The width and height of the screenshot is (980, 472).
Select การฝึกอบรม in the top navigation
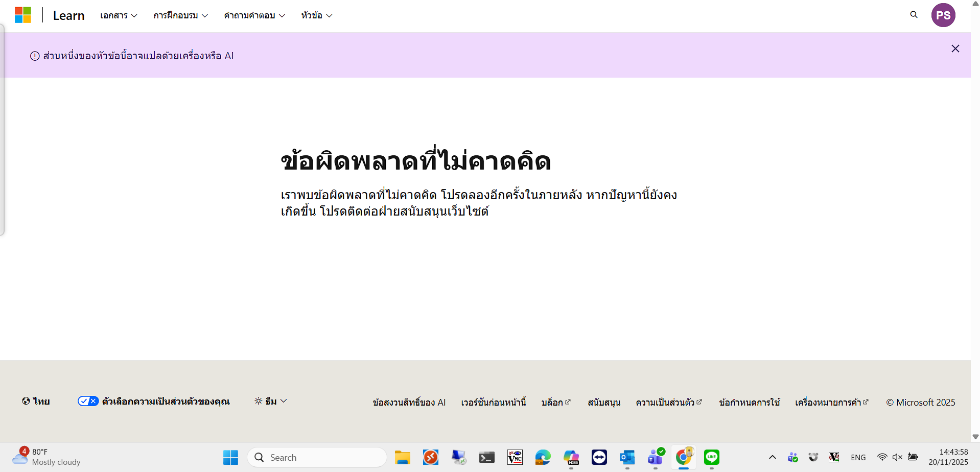pyautogui.click(x=180, y=15)
